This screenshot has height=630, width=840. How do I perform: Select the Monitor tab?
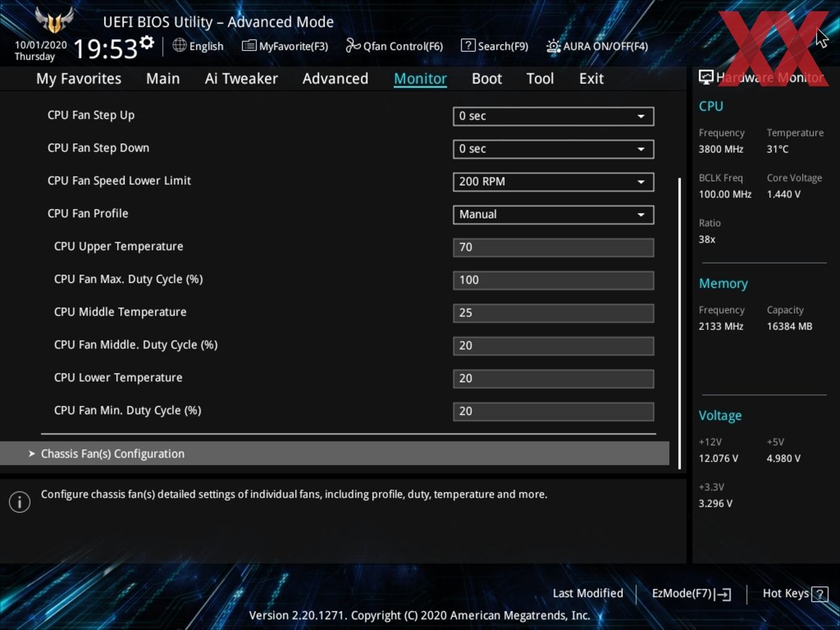click(420, 78)
